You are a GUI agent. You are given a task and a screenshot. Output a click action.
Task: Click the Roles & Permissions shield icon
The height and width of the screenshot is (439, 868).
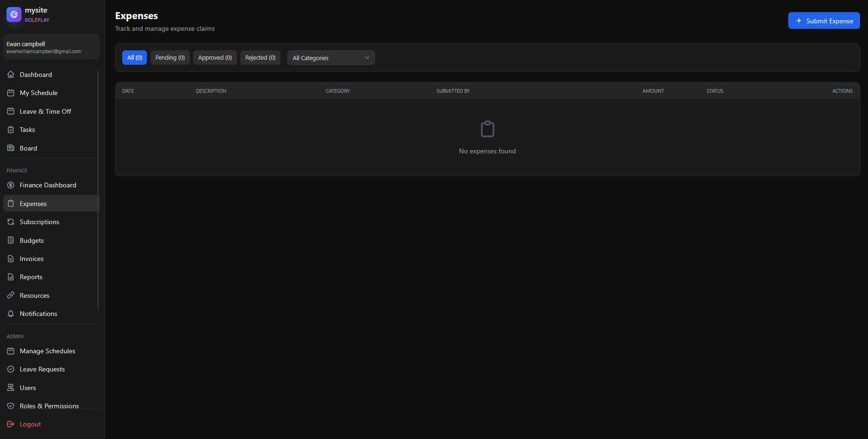coord(11,406)
